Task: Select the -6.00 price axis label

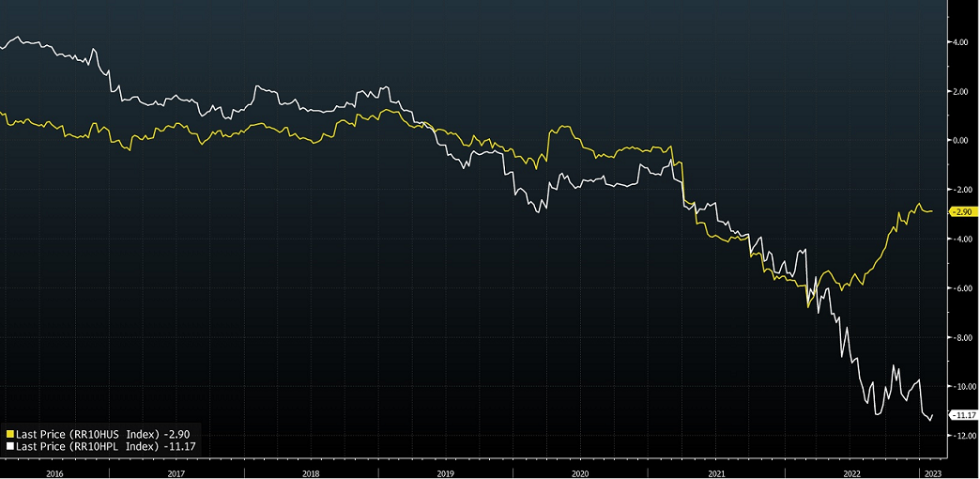Action: (959, 288)
